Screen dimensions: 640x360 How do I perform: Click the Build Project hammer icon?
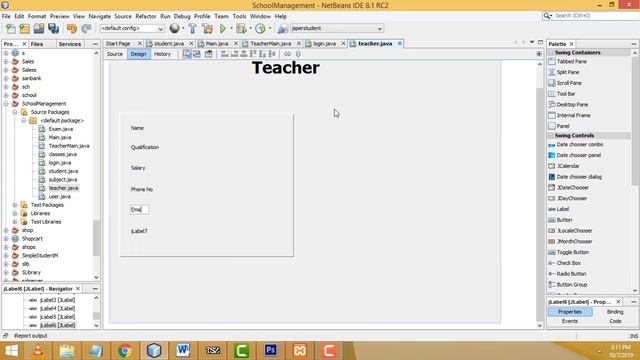[x=192, y=28]
